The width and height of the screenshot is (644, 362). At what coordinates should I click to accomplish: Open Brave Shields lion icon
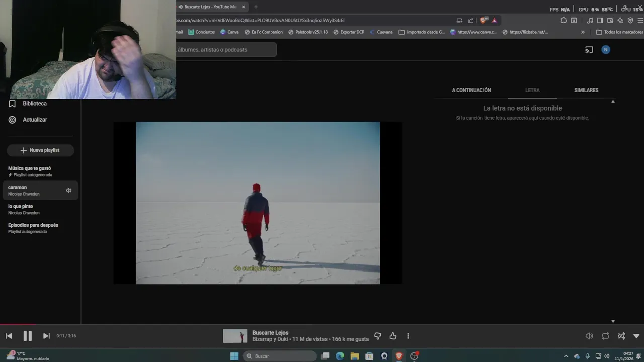tap(484, 20)
